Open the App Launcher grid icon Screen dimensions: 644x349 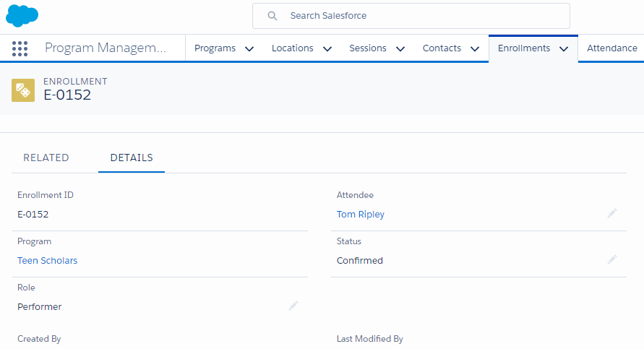20,48
